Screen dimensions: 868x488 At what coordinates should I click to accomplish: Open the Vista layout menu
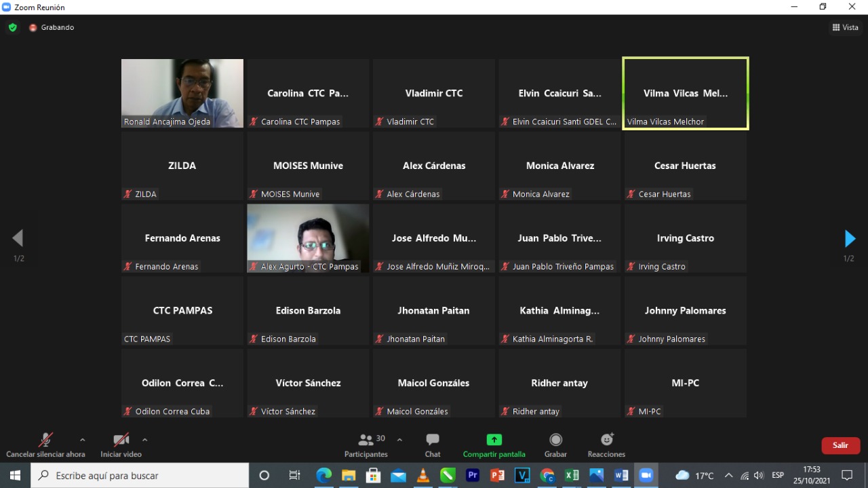click(x=845, y=27)
